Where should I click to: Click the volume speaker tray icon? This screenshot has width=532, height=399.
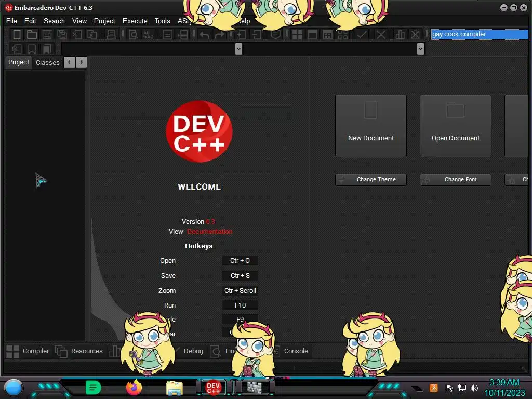pos(474,388)
